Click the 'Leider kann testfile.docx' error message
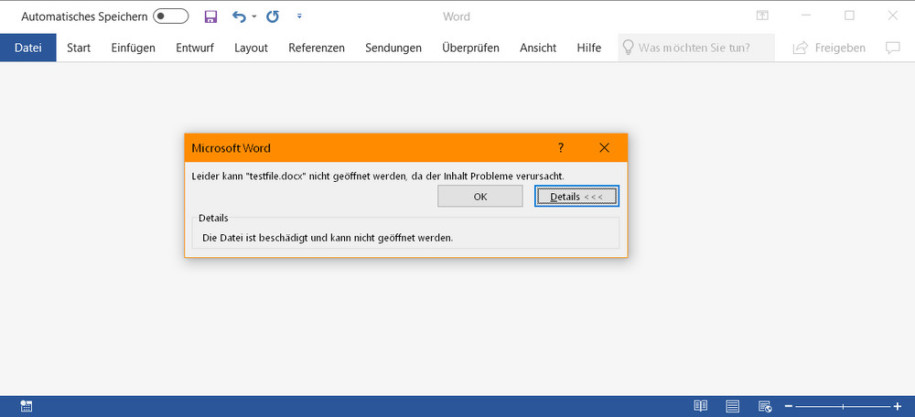 (x=378, y=175)
